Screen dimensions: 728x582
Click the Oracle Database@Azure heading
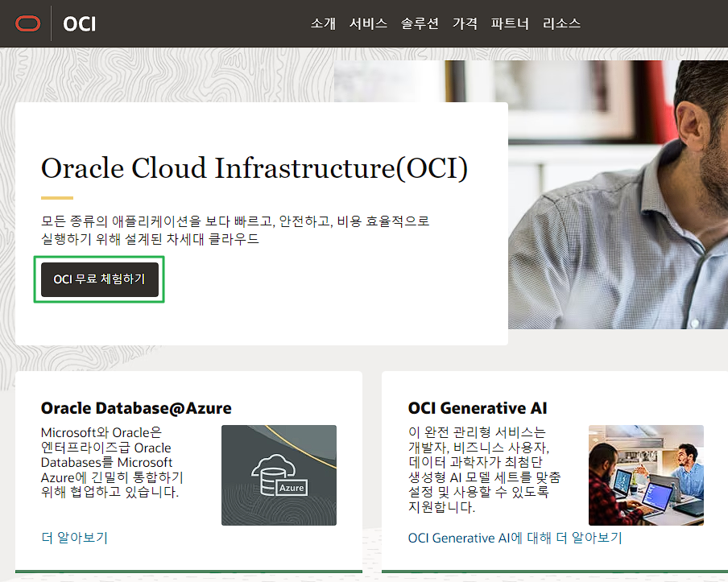[x=136, y=408]
